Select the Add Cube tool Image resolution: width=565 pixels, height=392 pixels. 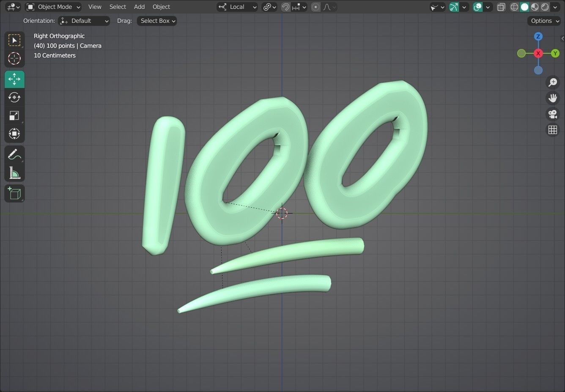coord(14,193)
